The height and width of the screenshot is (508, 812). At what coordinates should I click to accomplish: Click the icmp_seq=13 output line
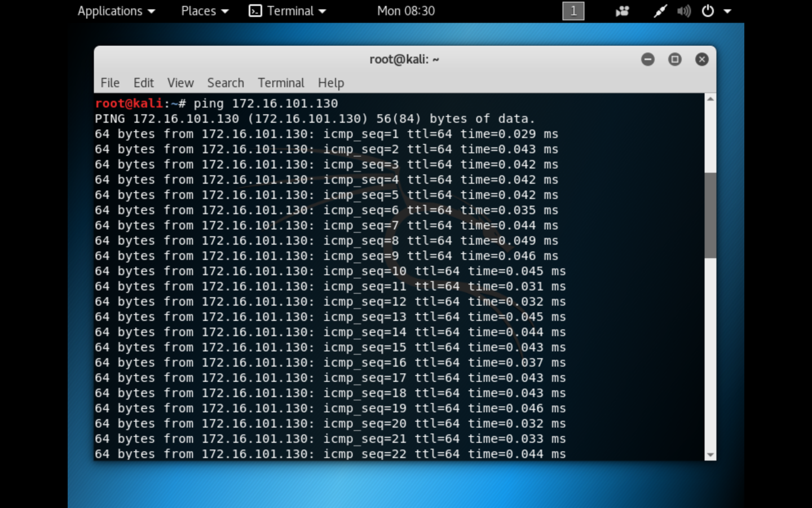coord(330,317)
